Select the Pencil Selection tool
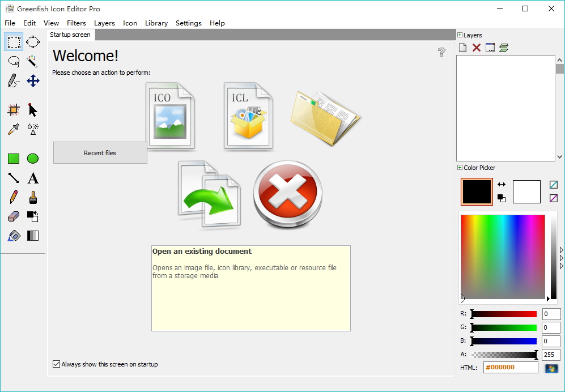 click(14, 80)
